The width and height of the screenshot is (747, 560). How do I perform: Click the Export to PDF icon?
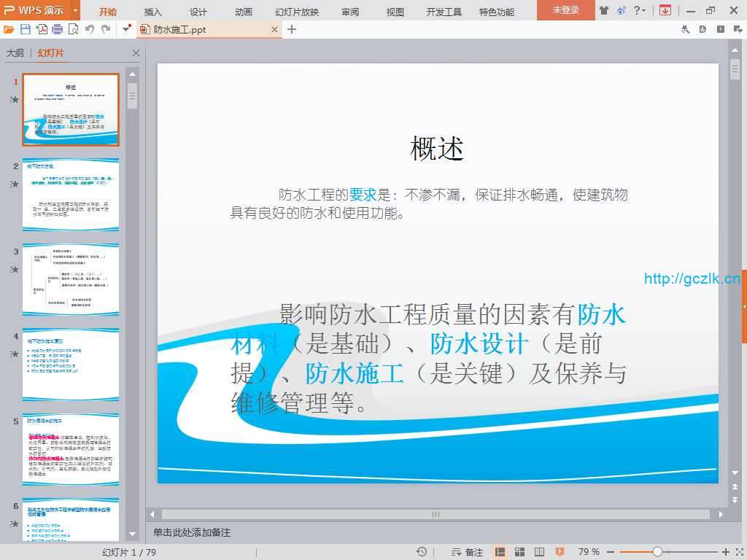pyautogui.click(x=42, y=29)
